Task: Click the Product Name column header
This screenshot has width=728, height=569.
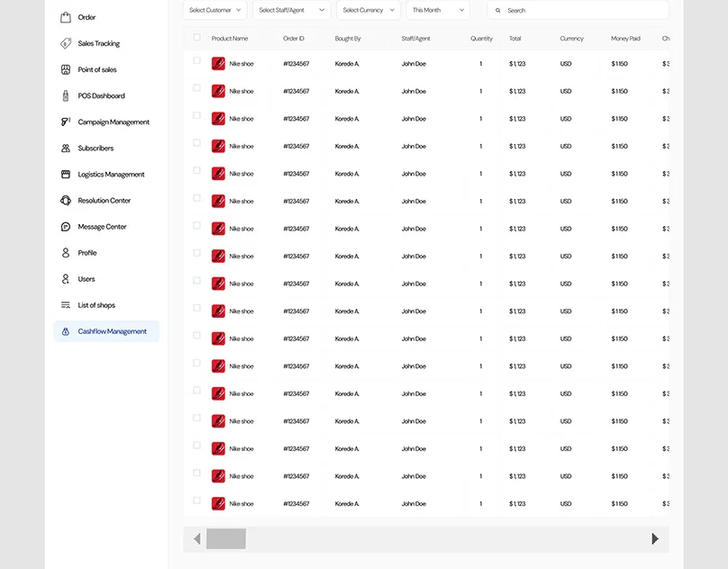Action: pos(230,39)
